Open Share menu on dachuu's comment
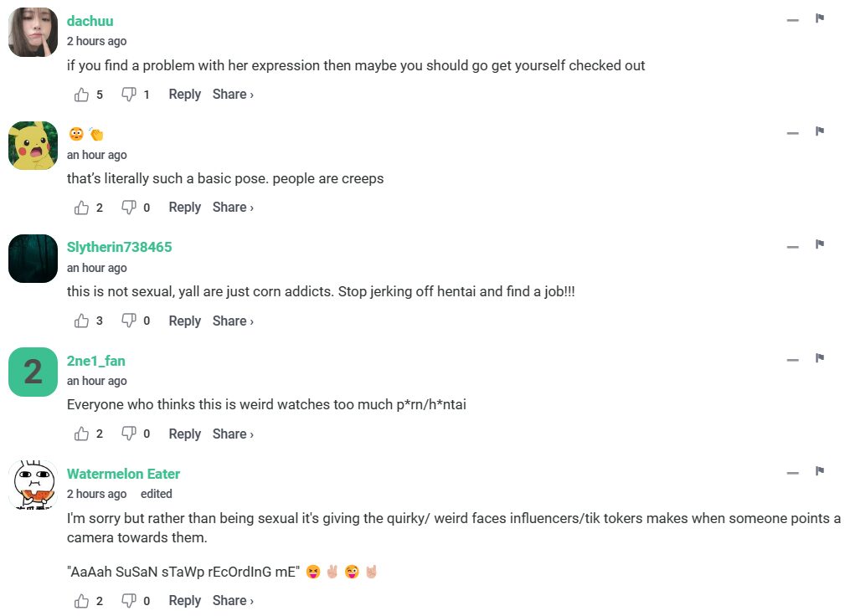 [232, 95]
